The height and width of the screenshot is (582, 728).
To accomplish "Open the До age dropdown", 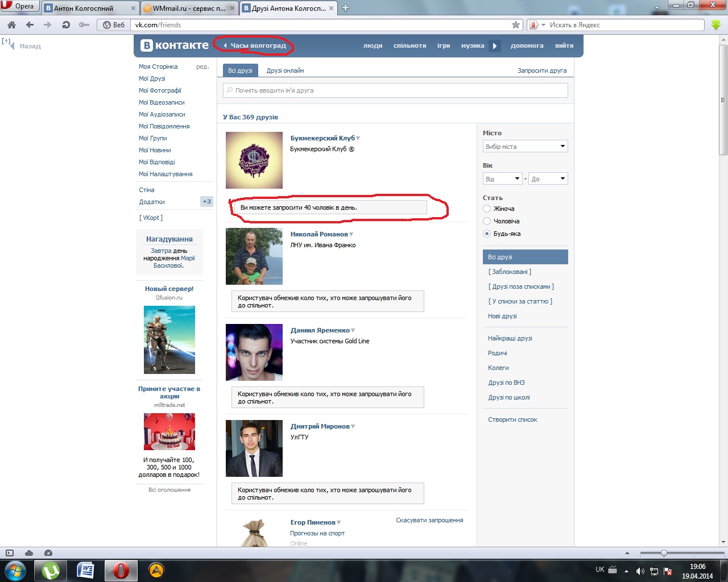I will pyautogui.click(x=548, y=179).
